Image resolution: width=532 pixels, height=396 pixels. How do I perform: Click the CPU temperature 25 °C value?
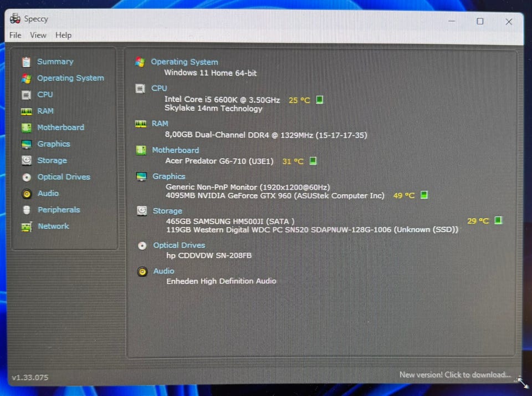point(299,100)
